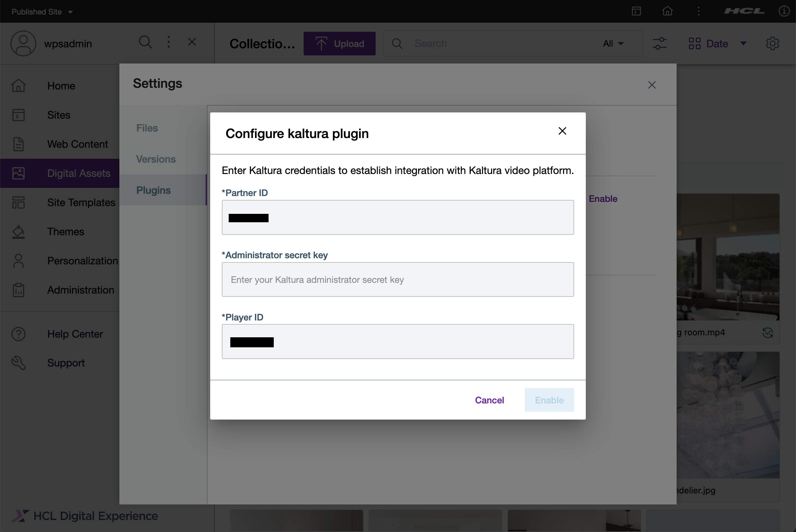Cancel the Kaltura plugin configuration
This screenshot has height=532, width=796.
(489, 400)
